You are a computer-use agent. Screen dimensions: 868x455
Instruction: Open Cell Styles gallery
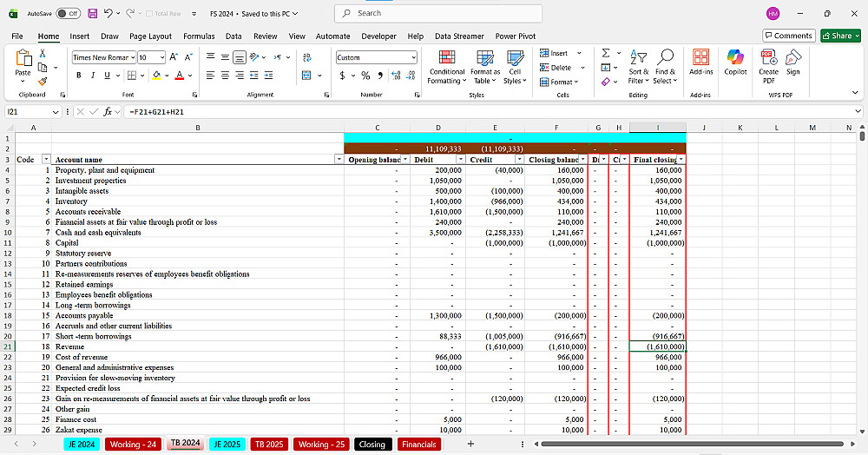point(515,67)
